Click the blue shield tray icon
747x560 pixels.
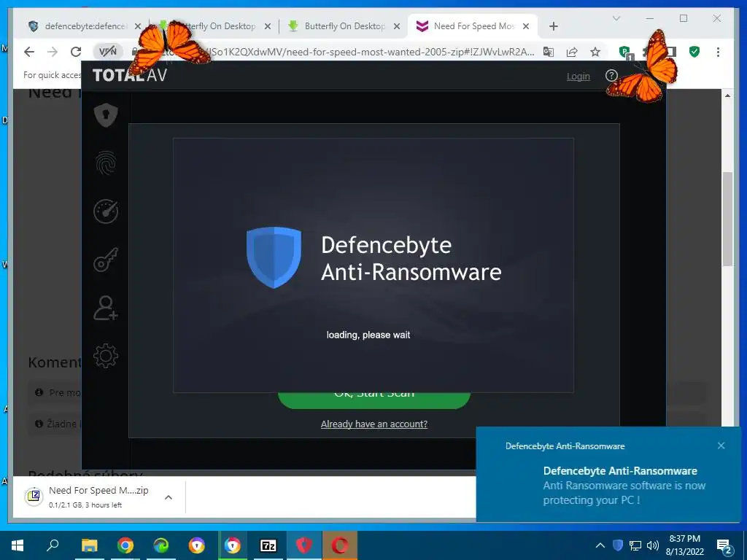(x=617, y=545)
